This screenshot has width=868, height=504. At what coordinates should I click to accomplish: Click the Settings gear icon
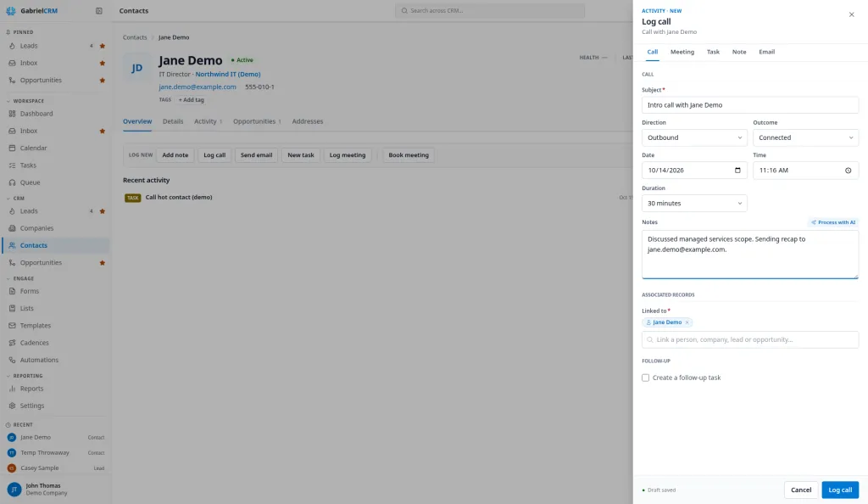click(x=12, y=406)
